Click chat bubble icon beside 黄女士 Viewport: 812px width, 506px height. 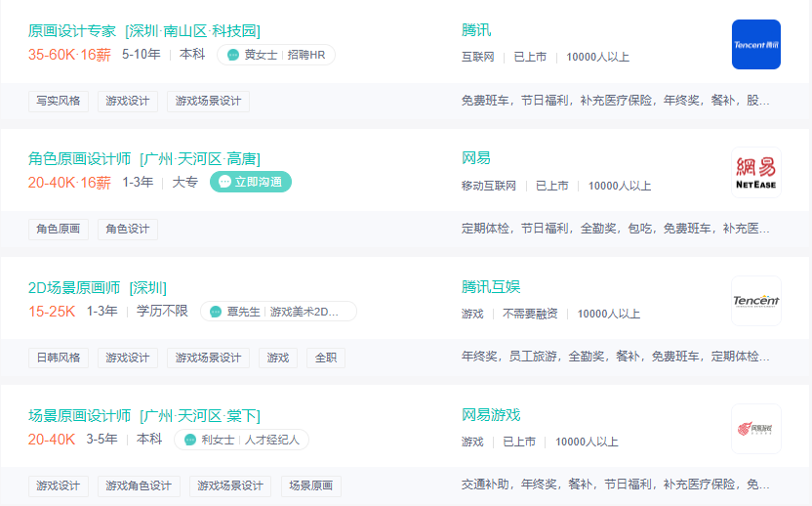pyautogui.click(x=233, y=55)
